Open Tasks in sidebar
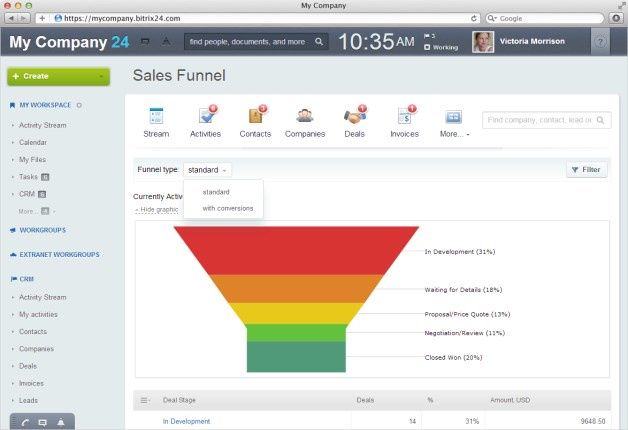This screenshot has width=628, height=430. coord(28,177)
